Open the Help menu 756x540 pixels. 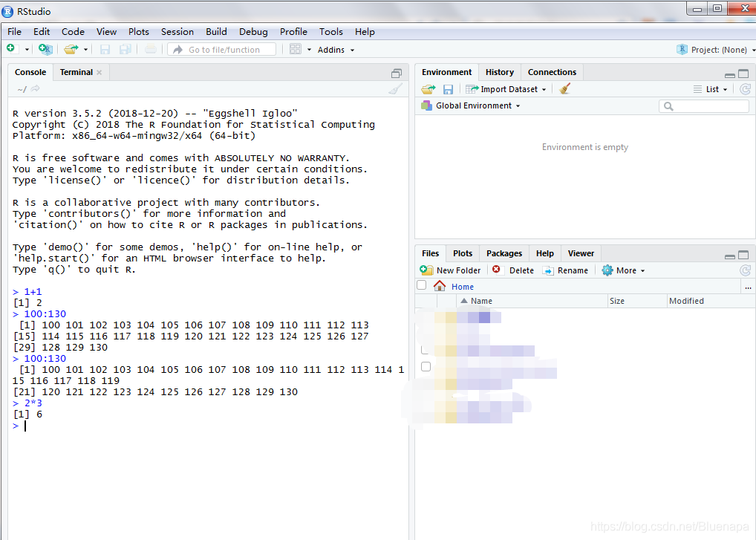[365, 32]
